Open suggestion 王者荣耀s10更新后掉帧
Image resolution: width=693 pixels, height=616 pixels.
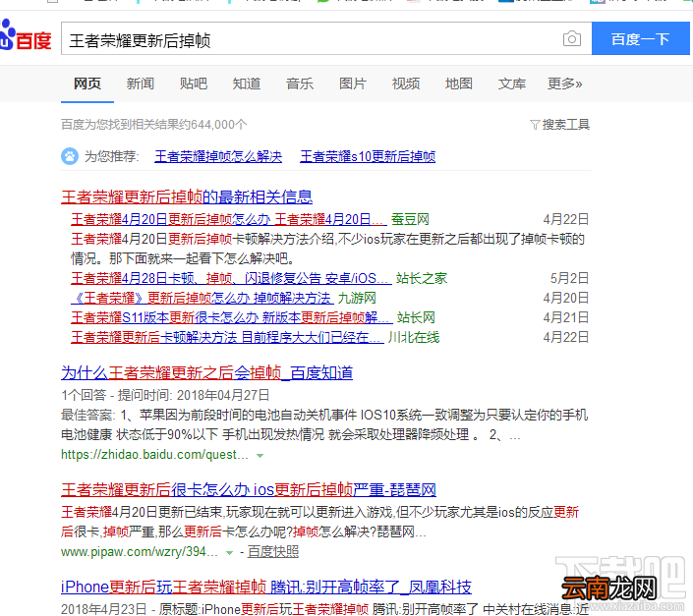point(368,156)
